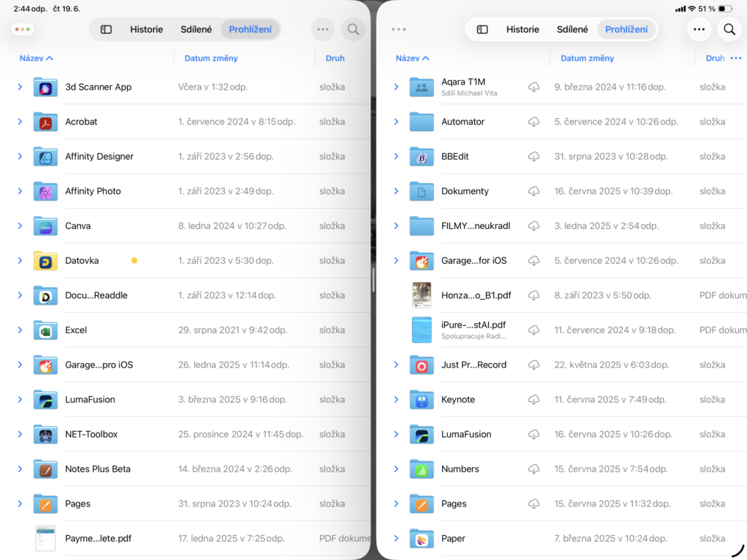Tap the Acrobat folder icon

coord(47,122)
